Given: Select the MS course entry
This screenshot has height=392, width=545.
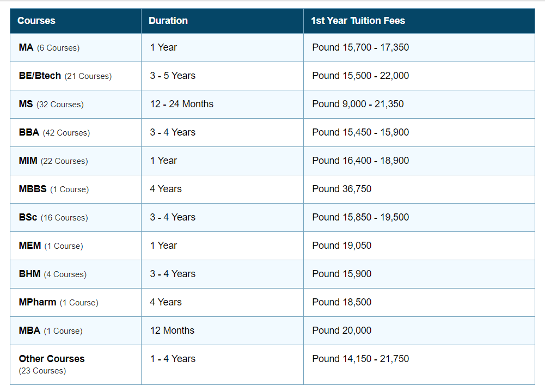Looking at the screenshot, I should pyautogui.click(x=26, y=104).
